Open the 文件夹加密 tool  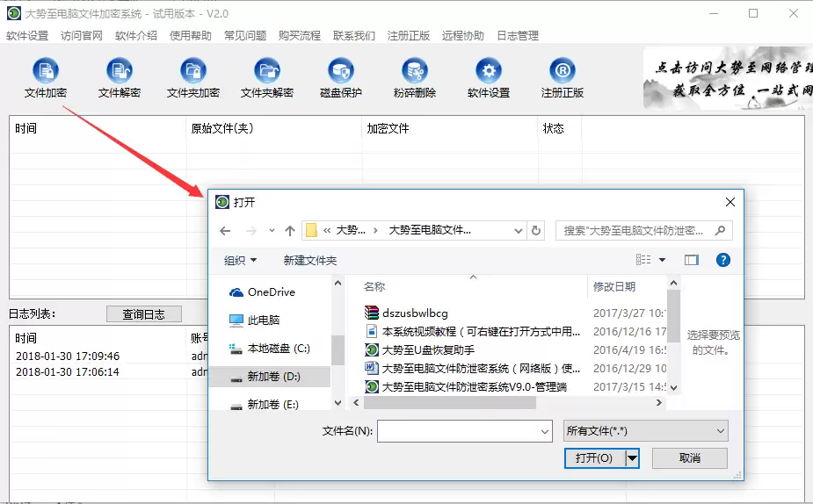point(193,71)
